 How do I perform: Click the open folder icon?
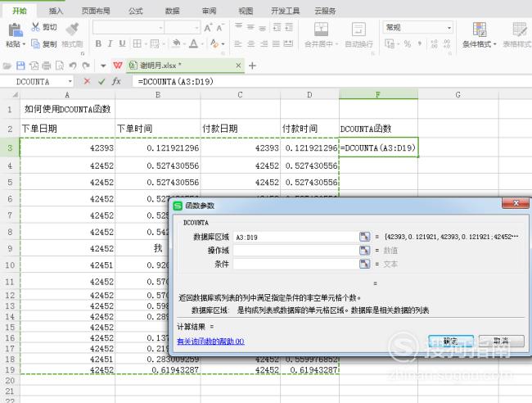(x=7, y=66)
